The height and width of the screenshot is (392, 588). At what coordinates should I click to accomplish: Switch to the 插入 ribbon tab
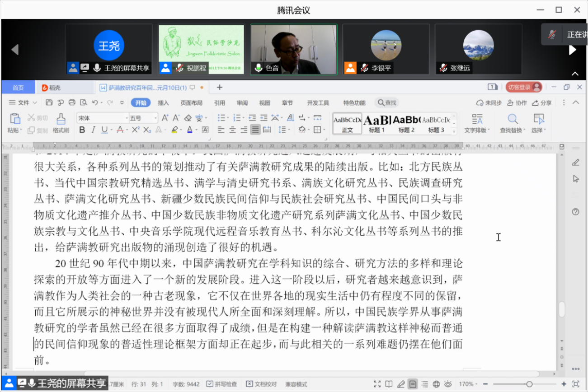point(163,103)
